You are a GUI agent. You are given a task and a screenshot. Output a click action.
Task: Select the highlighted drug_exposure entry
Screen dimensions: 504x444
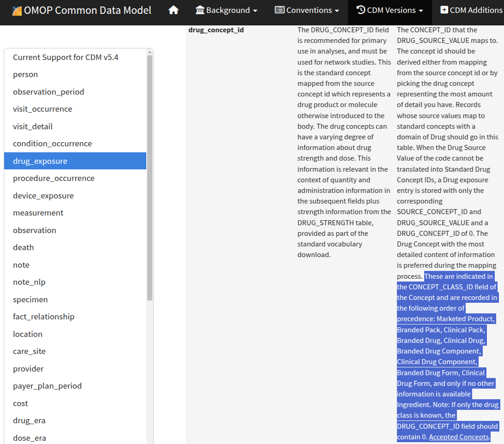click(40, 161)
